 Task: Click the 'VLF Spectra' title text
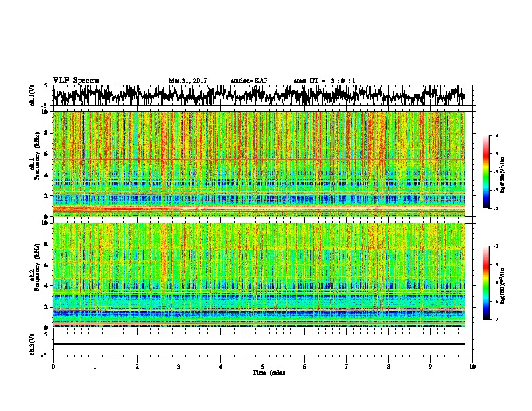coord(76,81)
